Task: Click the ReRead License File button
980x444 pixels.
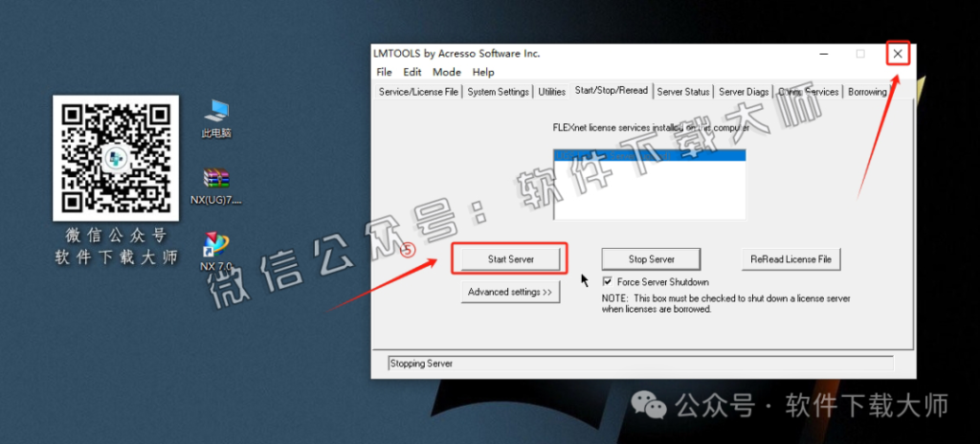Action: point(791,259)
